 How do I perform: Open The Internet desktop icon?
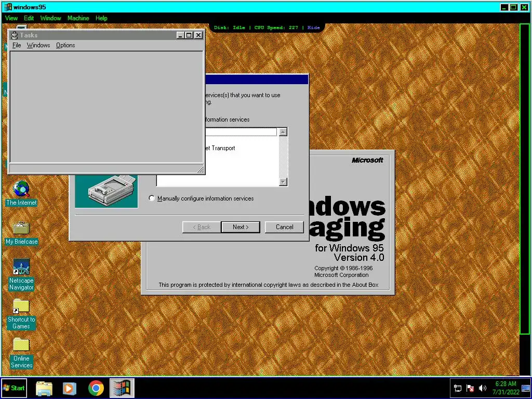pyautogui.click(x=21, y=193)
